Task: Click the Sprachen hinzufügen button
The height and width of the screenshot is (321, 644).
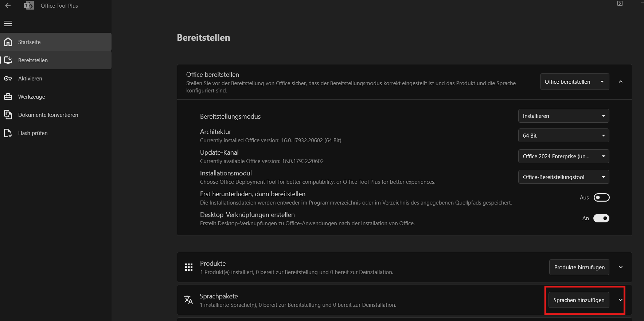Action: [579, 300]
